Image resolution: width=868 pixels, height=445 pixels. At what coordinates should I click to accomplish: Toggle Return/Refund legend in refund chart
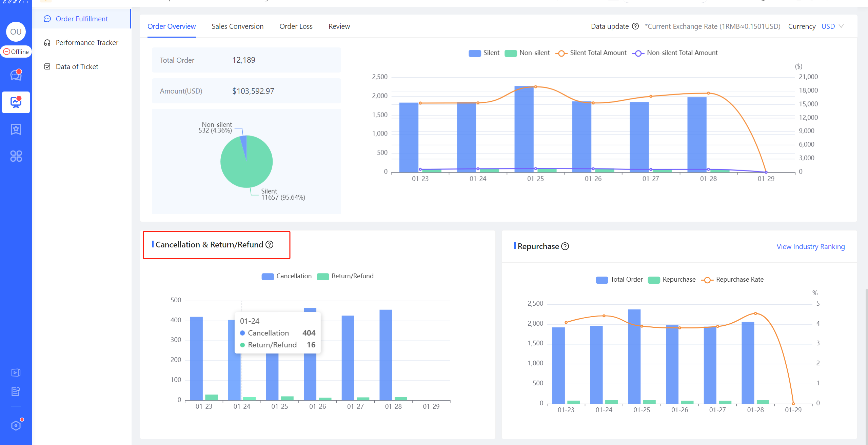point(345,276)
